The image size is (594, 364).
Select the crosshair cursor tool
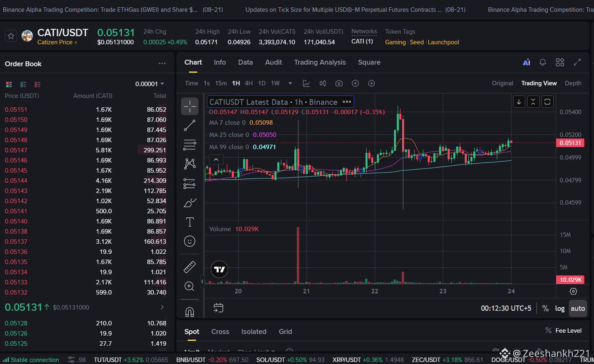189,106
